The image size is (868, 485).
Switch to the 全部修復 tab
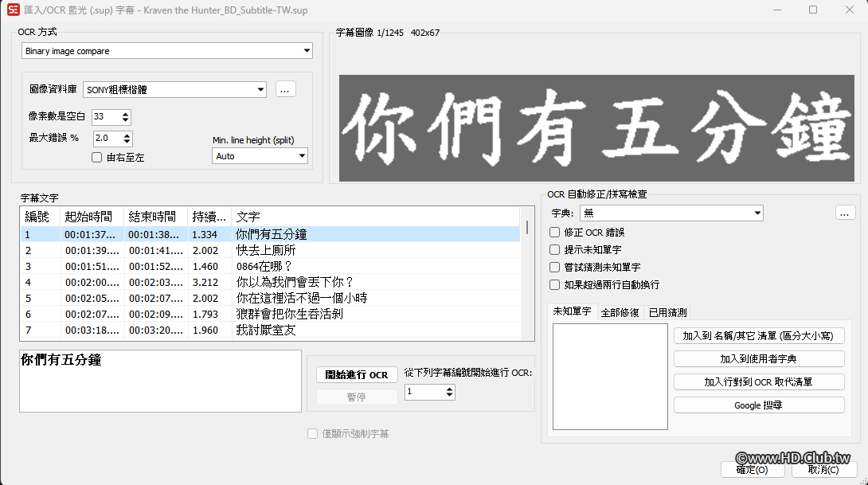click(x=620, y=313)
